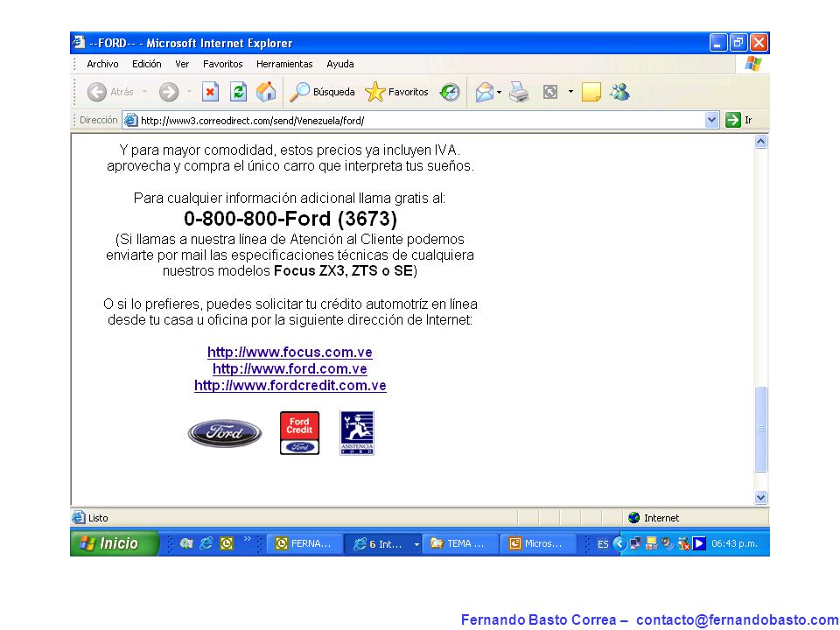
Task: Open the Archivo menu
Action: click(x=102, y=64)
